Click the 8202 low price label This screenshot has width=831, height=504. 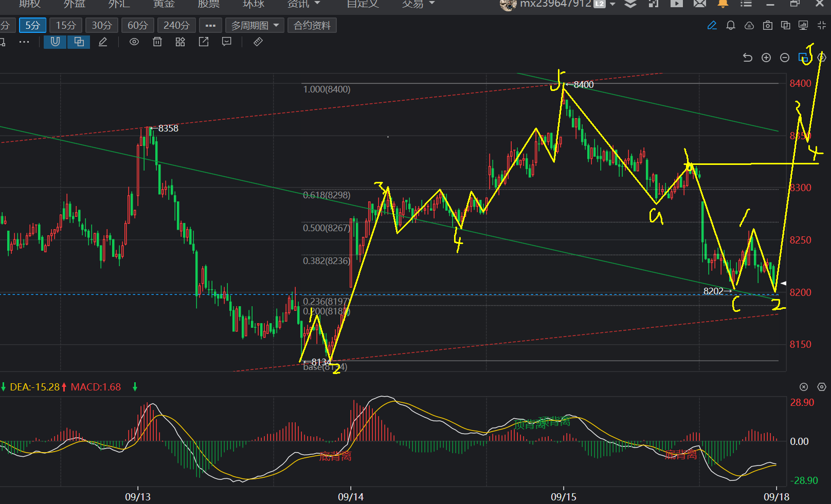tap(713, 291)
